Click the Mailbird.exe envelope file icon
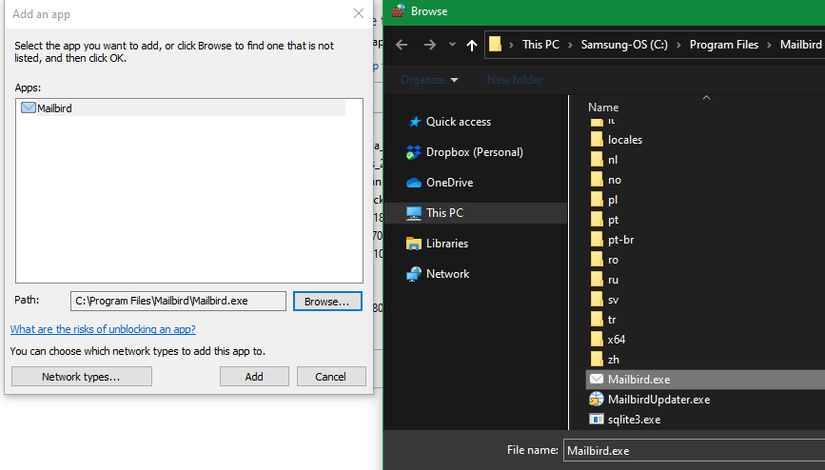This screenshot has width=825, height=470. 596,379
